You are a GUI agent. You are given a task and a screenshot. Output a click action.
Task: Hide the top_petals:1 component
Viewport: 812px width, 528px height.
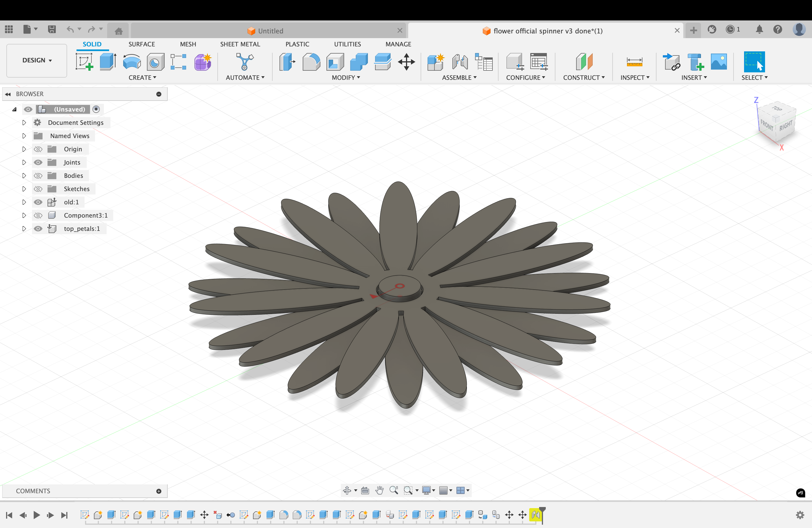click(38, 229)
